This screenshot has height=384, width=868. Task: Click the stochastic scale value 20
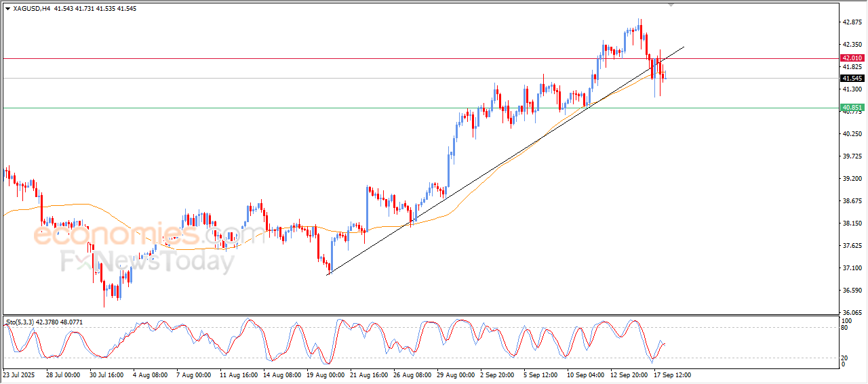pos(845,358)
